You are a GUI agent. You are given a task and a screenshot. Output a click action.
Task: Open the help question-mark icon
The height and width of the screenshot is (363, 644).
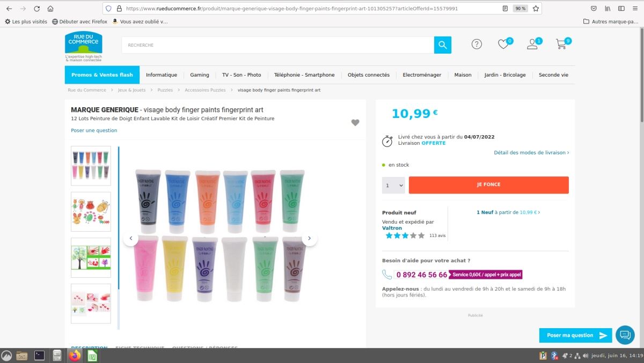click(x=477, y=45)
